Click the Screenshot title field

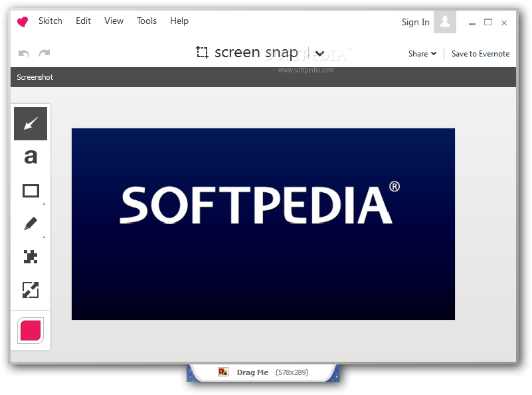(263, 77)
